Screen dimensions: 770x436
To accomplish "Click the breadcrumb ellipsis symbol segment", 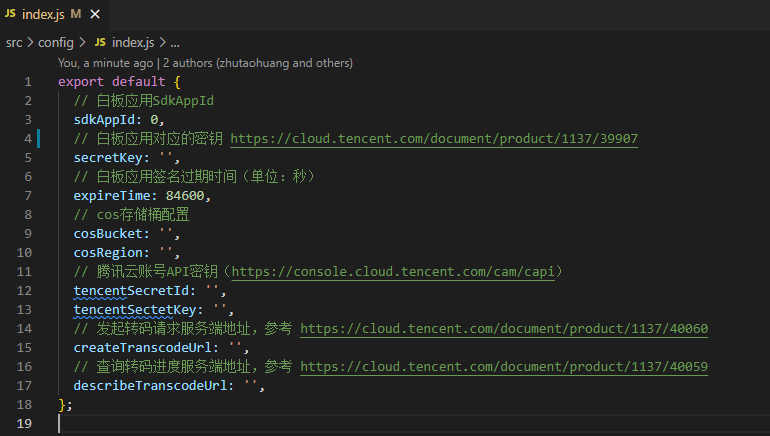I will coord(175,43).
